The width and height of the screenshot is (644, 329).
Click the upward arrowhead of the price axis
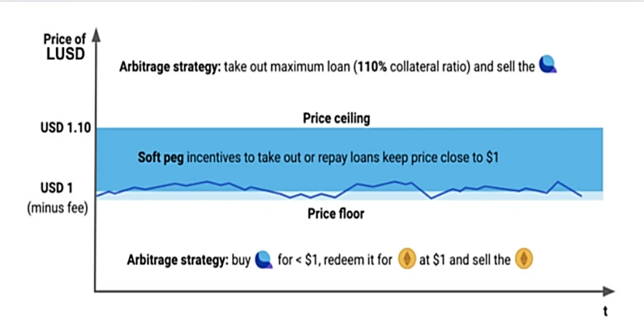96,37
